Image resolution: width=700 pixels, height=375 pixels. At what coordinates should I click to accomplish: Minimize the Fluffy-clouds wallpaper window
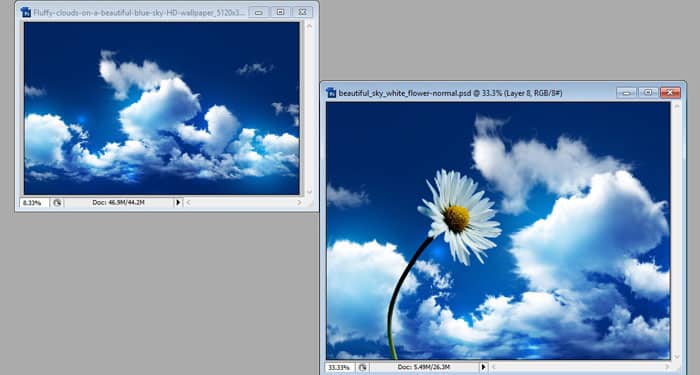[x=258, y=12]
